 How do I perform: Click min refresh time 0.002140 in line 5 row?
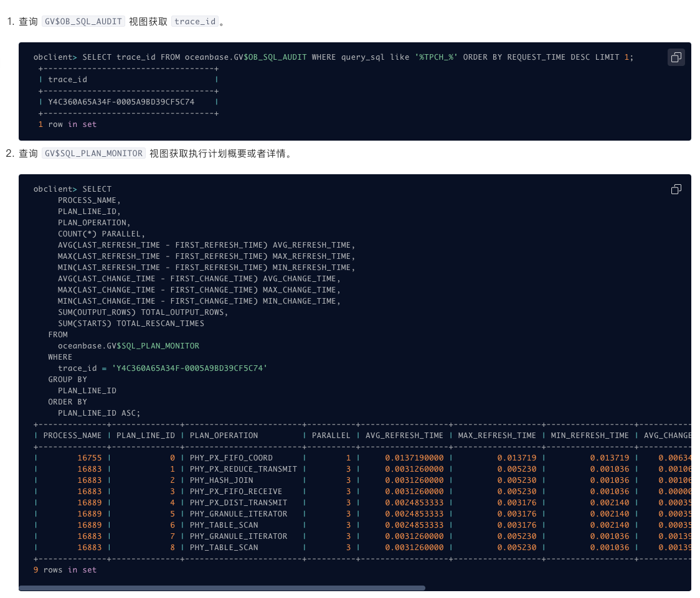tap(609, 514)
